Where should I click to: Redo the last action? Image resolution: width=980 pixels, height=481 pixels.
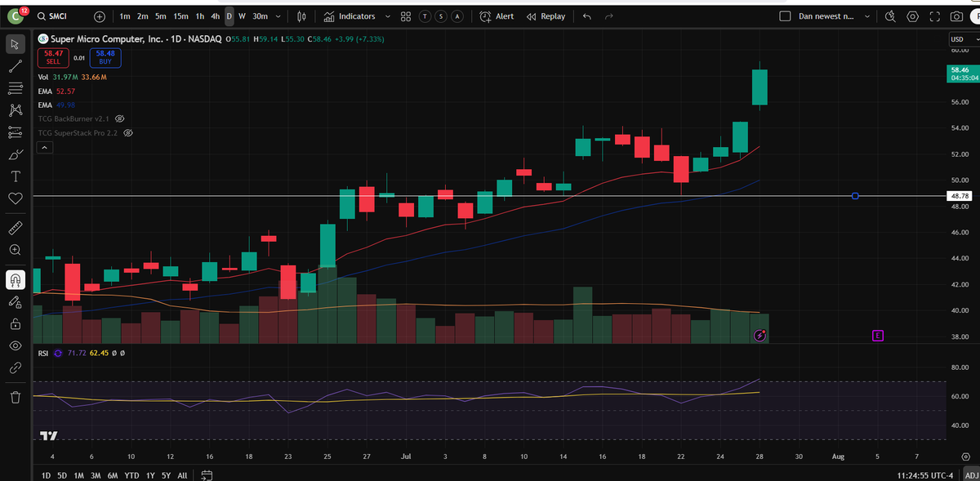click(x=608, y=16)
